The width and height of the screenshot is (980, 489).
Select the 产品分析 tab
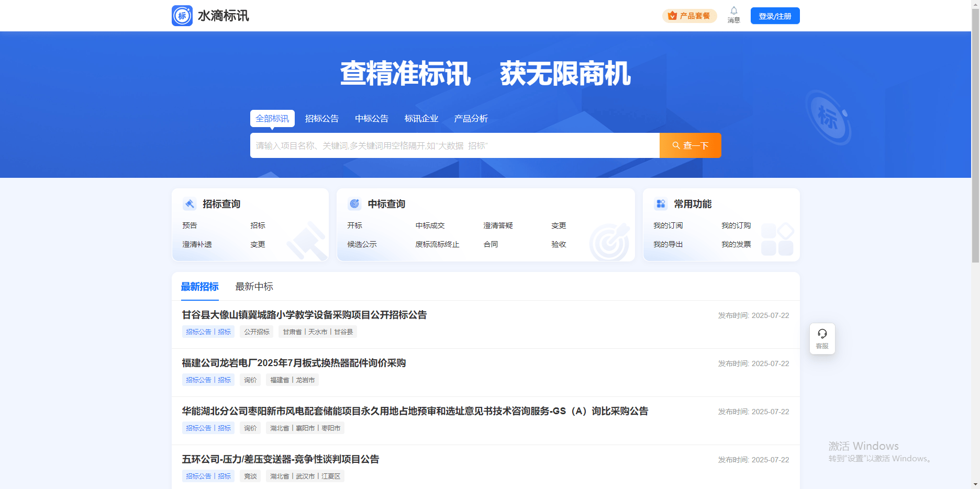pos(471,118)
